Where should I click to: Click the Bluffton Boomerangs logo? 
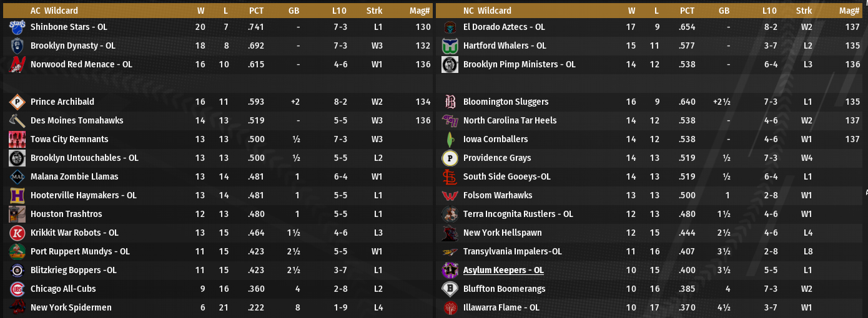(x=450, y=289)
